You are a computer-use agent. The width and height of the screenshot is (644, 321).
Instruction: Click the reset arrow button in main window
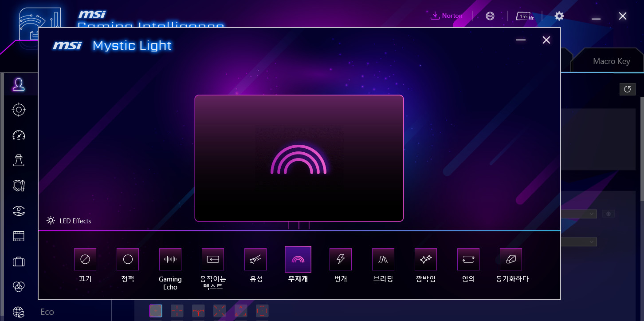point(627,89)
